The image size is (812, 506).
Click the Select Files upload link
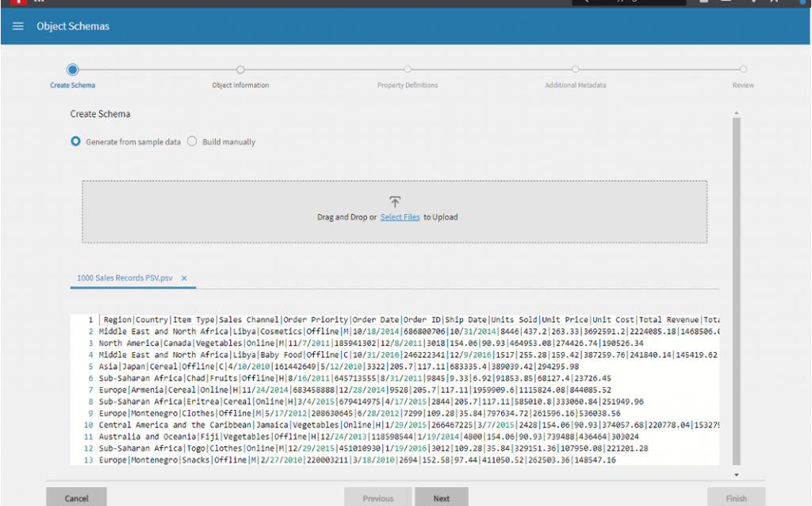click(x=400, y=217)
